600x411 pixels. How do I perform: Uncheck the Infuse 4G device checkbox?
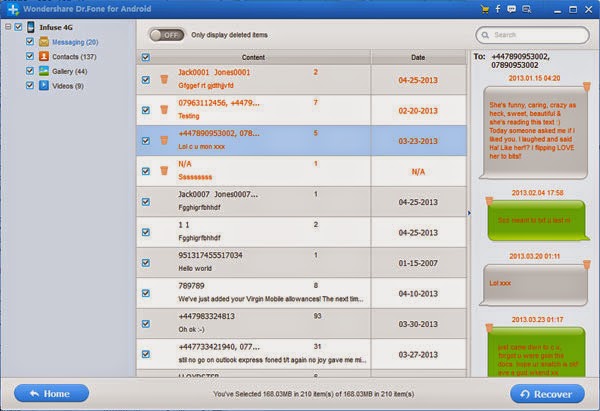click(x=18, y=27)
